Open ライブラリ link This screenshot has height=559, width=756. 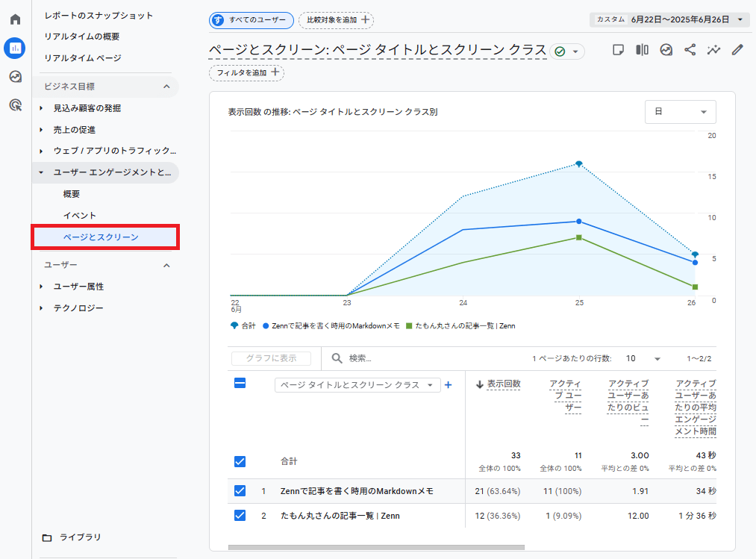[80, 537]
